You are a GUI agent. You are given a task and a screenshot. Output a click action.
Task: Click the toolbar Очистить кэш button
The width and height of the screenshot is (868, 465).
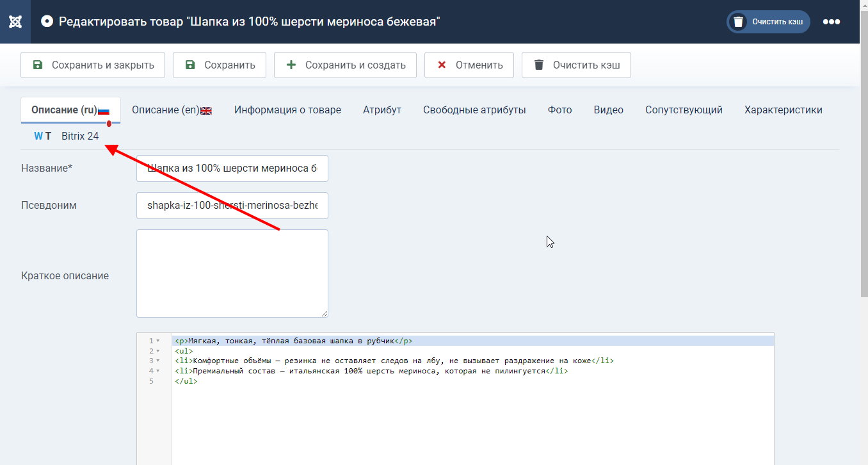(x=576, y=65)
